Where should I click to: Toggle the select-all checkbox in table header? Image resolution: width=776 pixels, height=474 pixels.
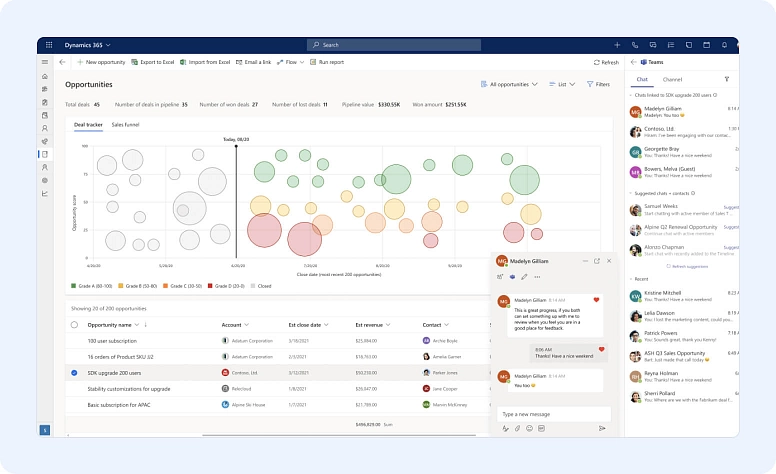pyautogui.click(x=74, y=325)
